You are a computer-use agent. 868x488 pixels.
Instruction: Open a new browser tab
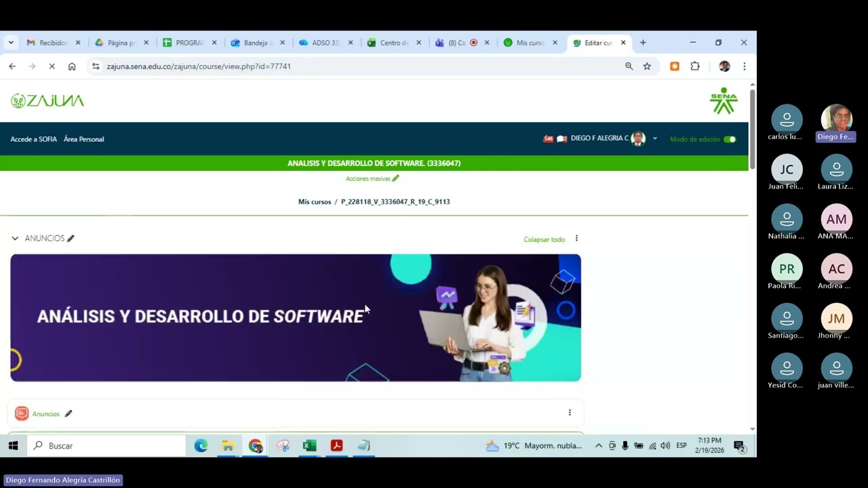point(643,43)
